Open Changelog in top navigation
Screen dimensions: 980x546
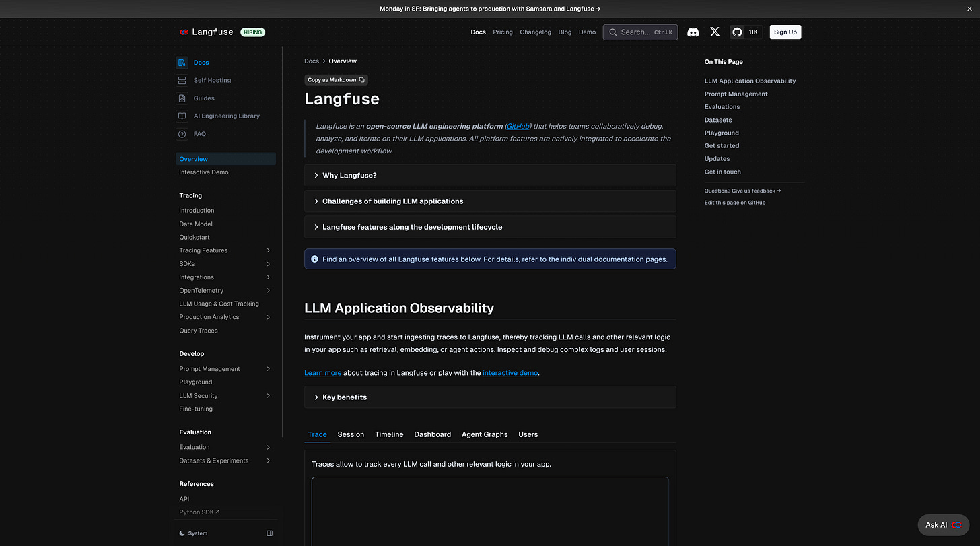(x=536, y=32)
